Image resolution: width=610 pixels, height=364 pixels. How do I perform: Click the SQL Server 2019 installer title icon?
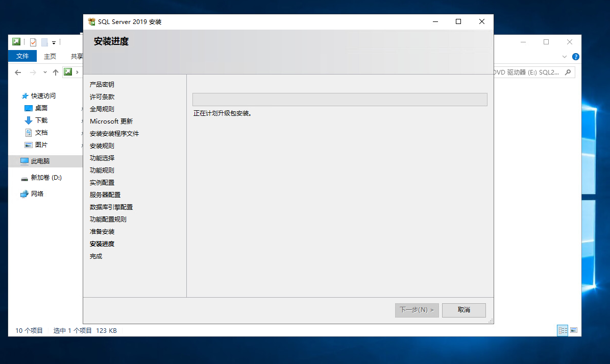92,22
